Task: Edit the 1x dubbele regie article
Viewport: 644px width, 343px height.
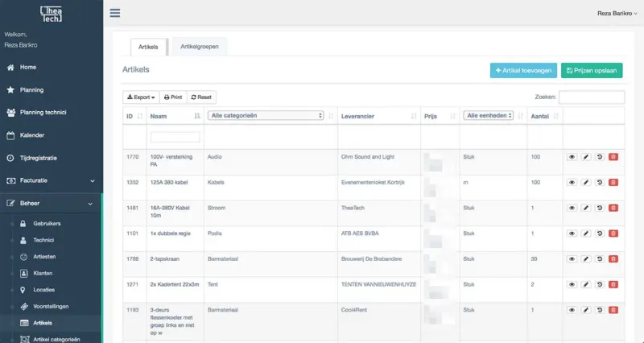Action: point(586,233)
